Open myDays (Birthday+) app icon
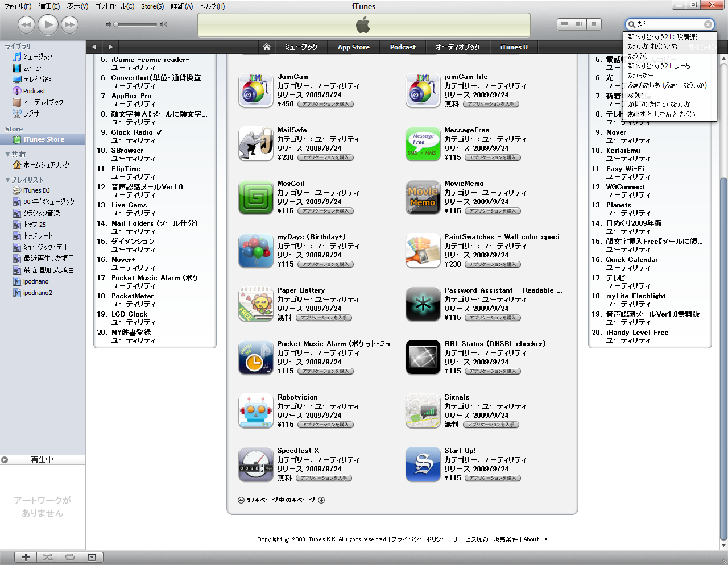Viewport: 728px width, 565px height. (255, 251)
